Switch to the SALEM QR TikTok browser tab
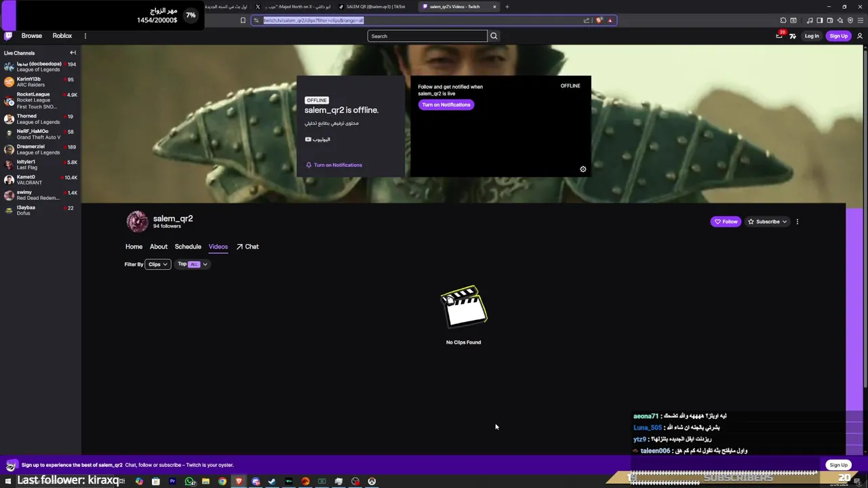The height and width of the screenshot is (488, 868). pos(375,7)
